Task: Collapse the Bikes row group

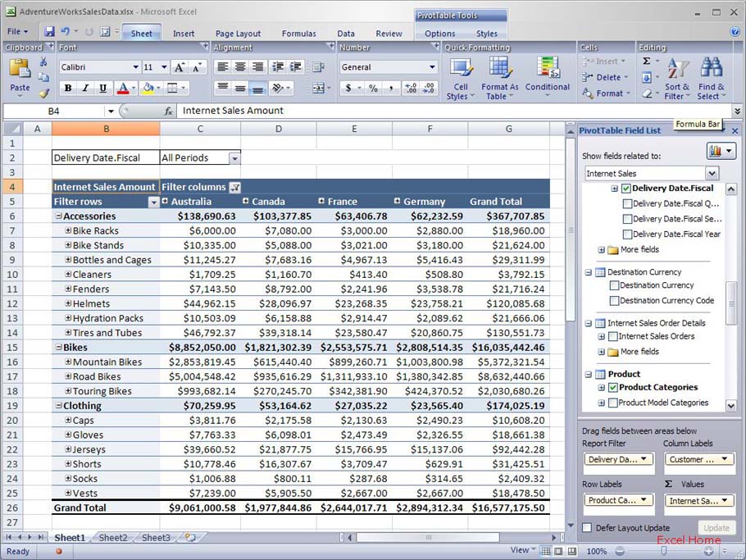Action: [x=58, y=348]
